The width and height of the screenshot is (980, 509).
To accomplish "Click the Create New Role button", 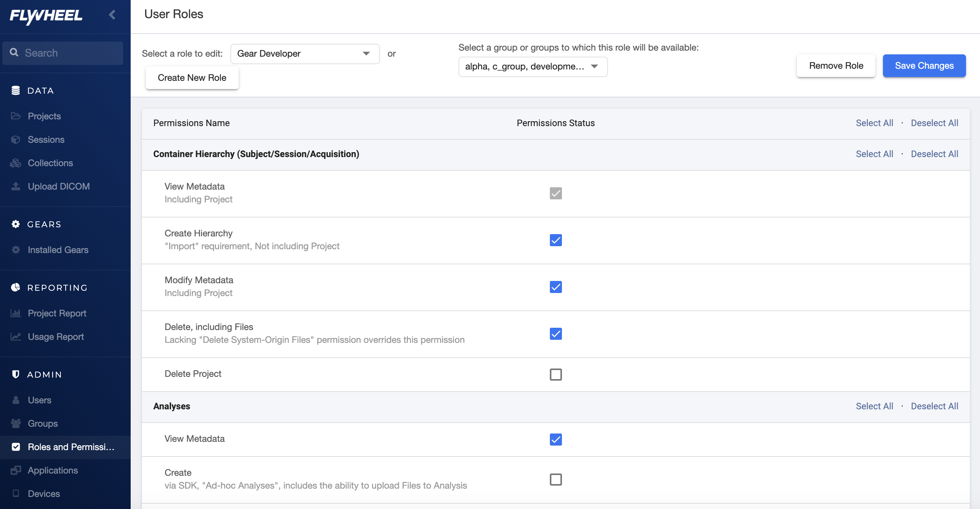I will pyautogui.click(x=192, y=78).
